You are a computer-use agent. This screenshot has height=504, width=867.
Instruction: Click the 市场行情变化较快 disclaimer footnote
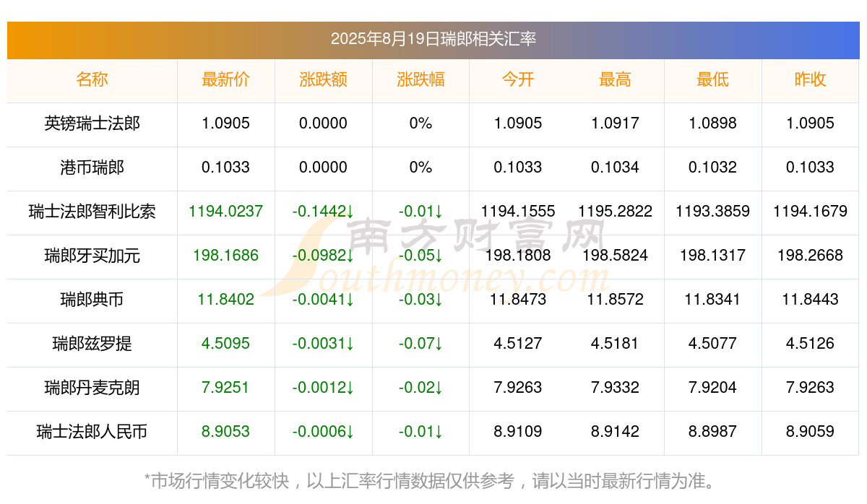433,481
